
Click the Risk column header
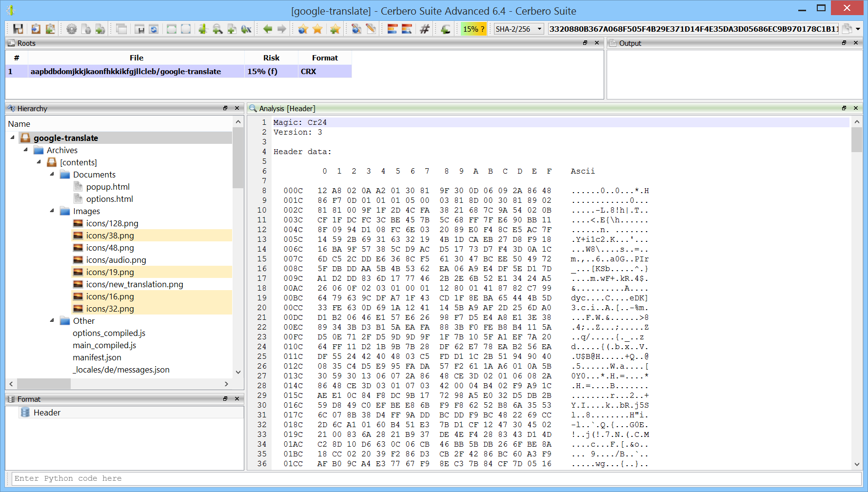271,58
